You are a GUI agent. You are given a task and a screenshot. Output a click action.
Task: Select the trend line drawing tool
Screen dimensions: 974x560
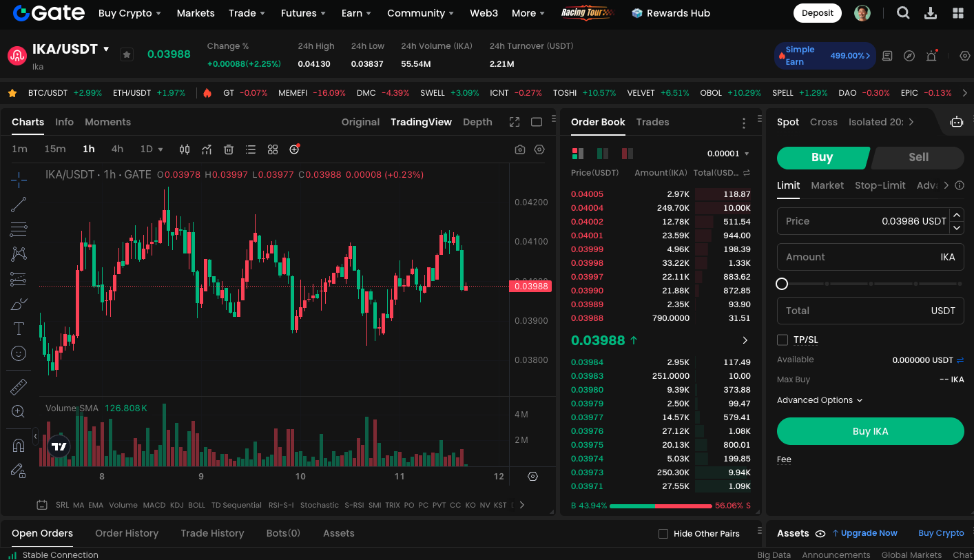tap(19, 205)
